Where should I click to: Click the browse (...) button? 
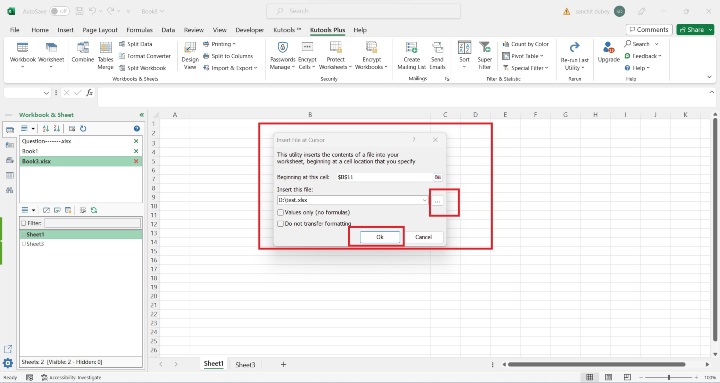coord(437,201)
